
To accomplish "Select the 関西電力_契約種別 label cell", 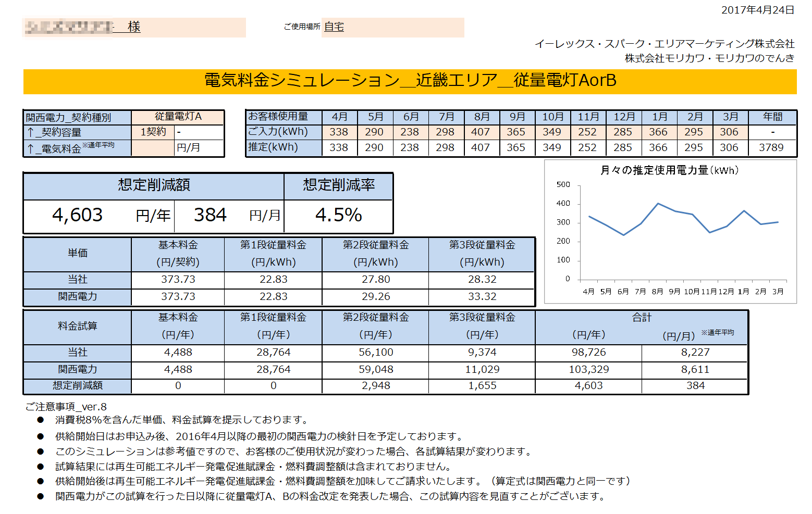I will pos(78,117).
